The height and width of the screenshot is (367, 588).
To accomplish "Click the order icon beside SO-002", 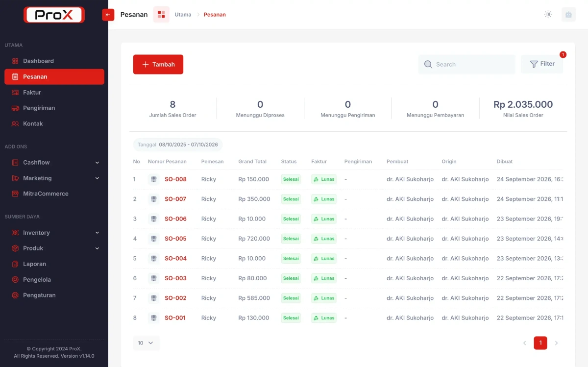I will (154, 298).
